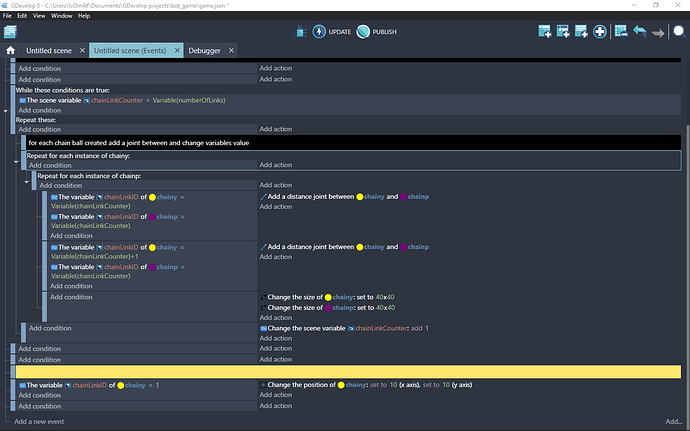The image size is (690, 431).
Task: Open the File menu
Action: pyautogui.click(x=8, y=16)
